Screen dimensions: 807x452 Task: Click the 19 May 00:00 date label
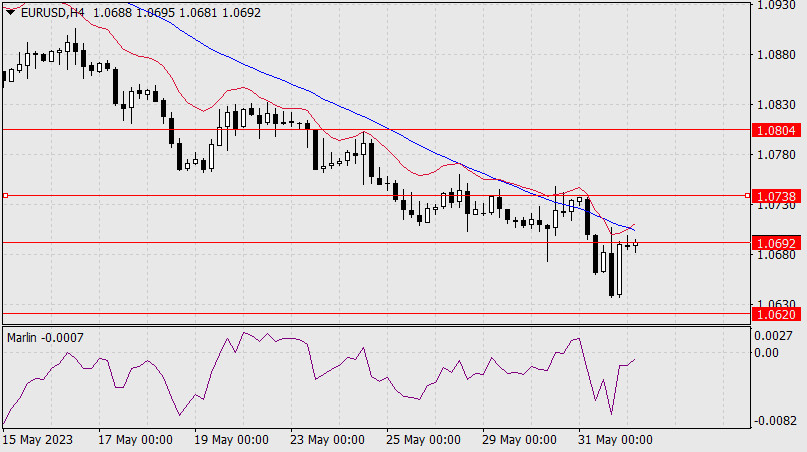[231, 440]
